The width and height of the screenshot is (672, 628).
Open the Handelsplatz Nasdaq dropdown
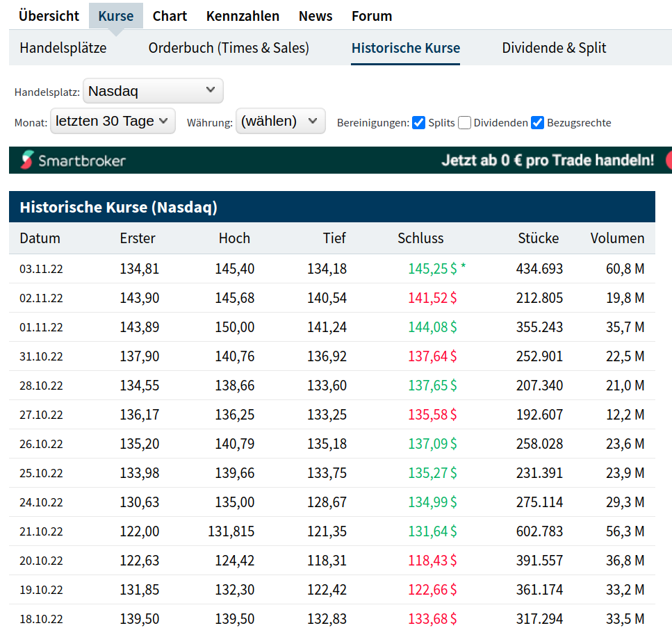tap(153, 91)
